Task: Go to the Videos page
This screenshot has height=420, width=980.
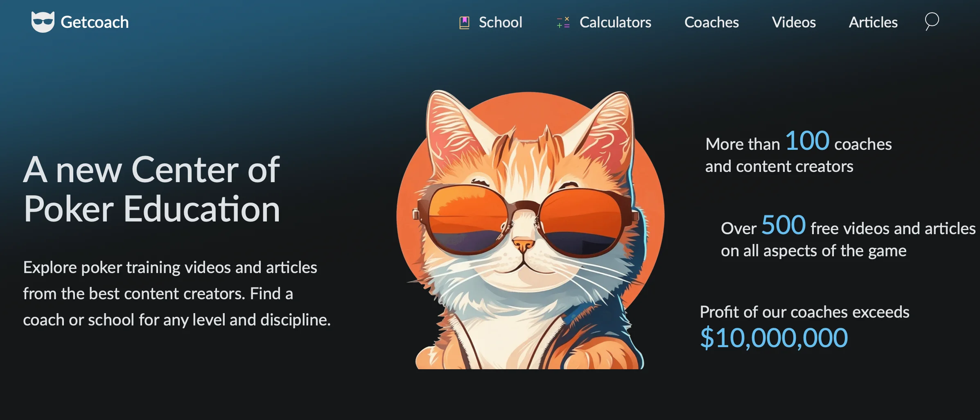Action: 794,22
